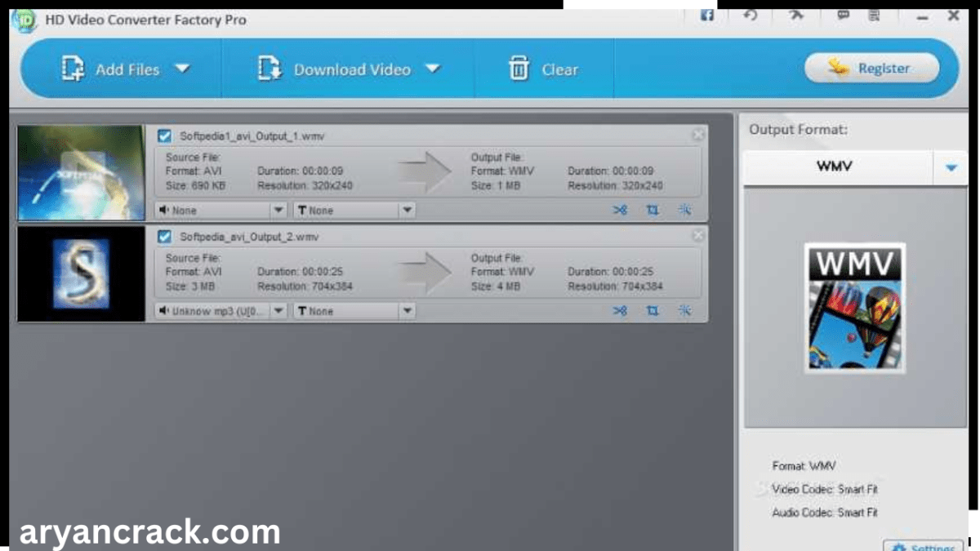Click crop icon for Softpedia1_avi_Output_1.wmv
Screen dimensions: 980x551
[x=652, y=211]
